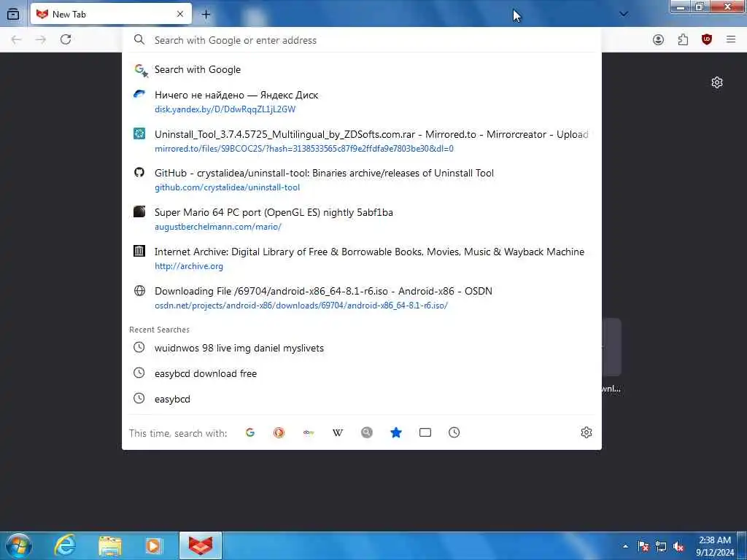
Task: Select the recent search easybcd
Action: (x=362, y=399)
